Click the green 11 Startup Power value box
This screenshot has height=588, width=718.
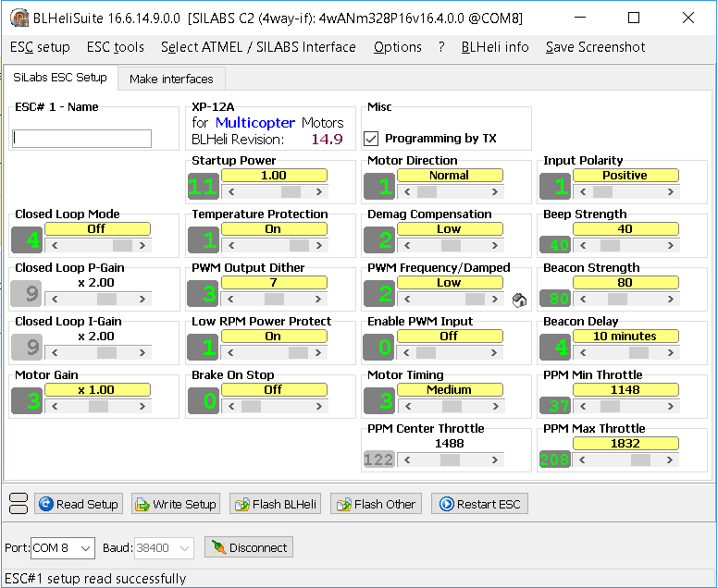coord(203,186)
